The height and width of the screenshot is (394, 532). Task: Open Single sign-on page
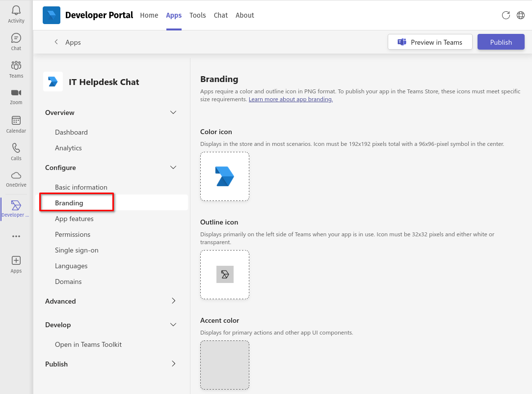pos(77,251)
